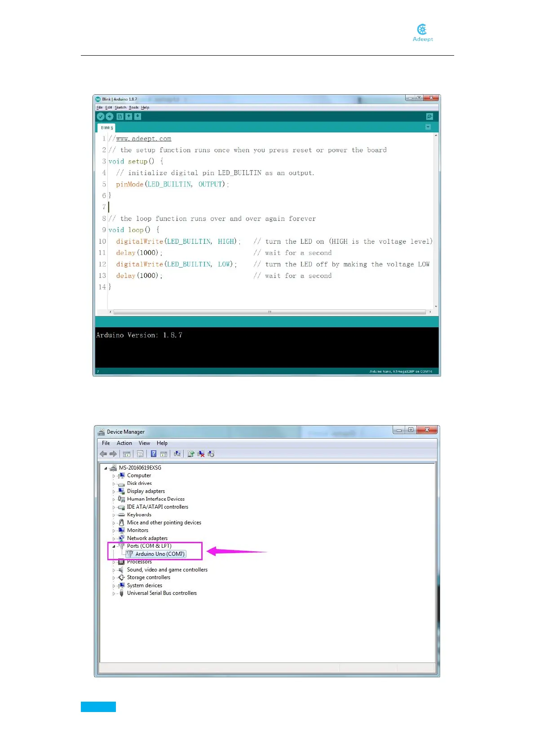The image size is (535, 756).
Task: Click the Update driver software toolbar icon
Action: click(191, 454)
